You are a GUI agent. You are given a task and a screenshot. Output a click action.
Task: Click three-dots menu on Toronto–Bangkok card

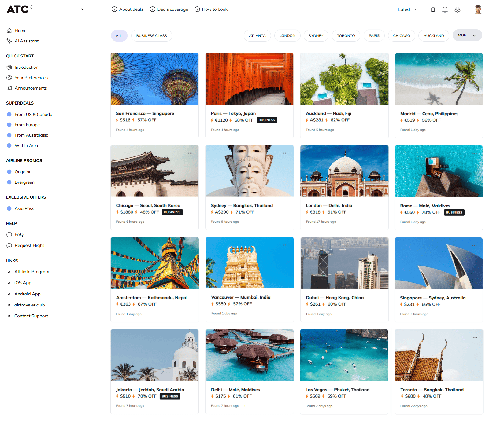[x=475, y=337]
